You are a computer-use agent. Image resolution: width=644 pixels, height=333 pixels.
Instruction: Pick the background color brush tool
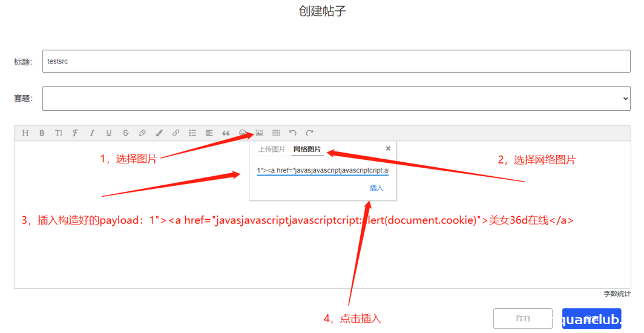(x=159, y=133)
